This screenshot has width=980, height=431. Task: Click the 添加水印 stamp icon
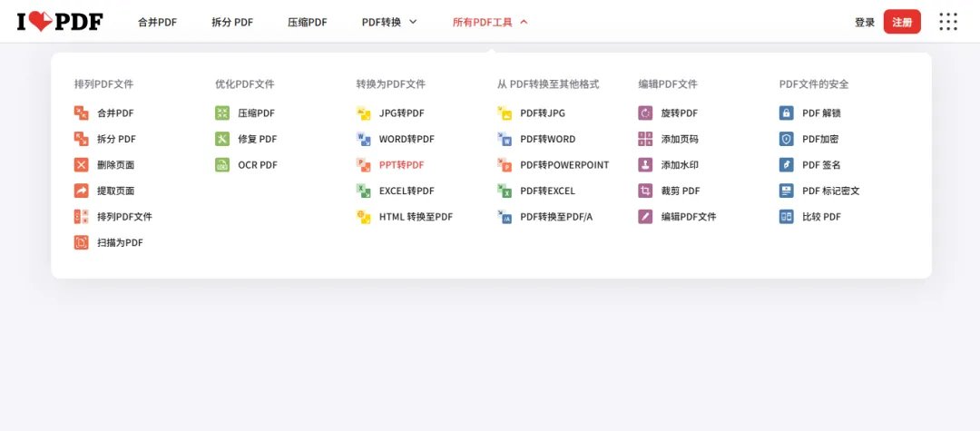click(646, 165)
